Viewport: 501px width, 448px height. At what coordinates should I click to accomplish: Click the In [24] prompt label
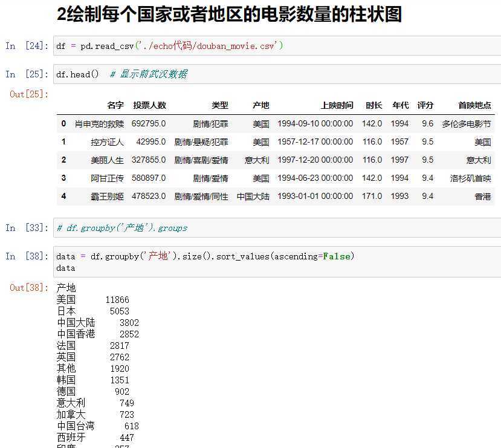27,46
